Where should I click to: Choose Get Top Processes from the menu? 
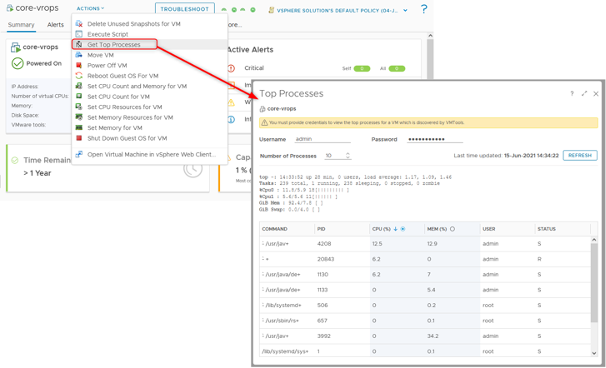(114, 44)
